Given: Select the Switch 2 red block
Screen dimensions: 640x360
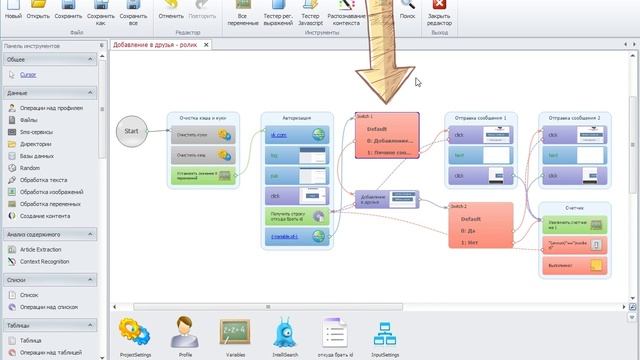Looking at the screenshot, I should point(481,225).
